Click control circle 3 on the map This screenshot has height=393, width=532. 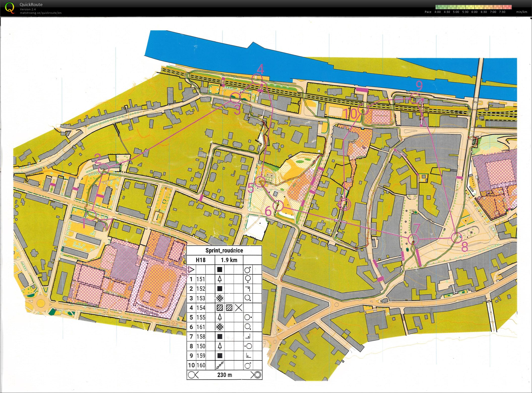tap(235, 98)
